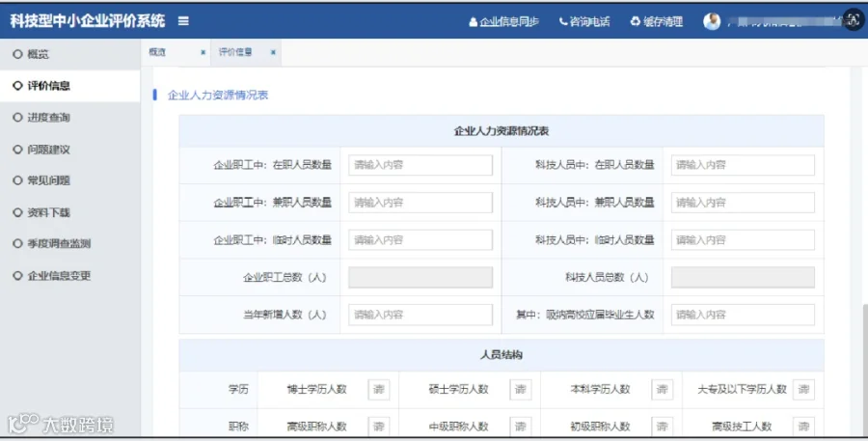Click the circle icon beside 进度查询
868x441 pixels.
pos(17,118)
